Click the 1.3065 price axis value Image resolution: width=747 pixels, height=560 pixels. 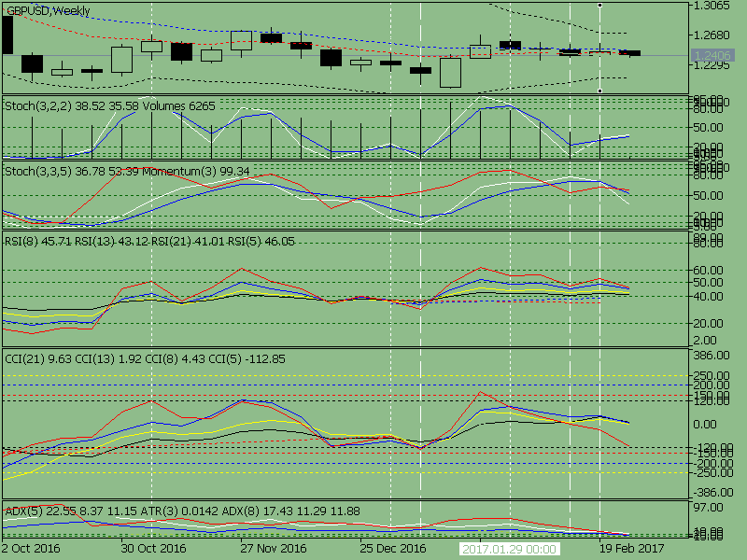tap(712, 6)
